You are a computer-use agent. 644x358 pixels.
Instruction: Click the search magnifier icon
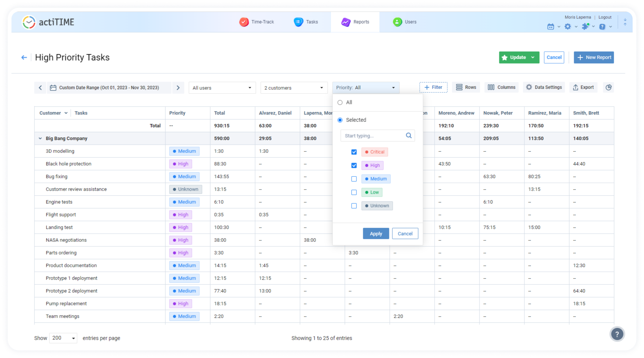409,136
